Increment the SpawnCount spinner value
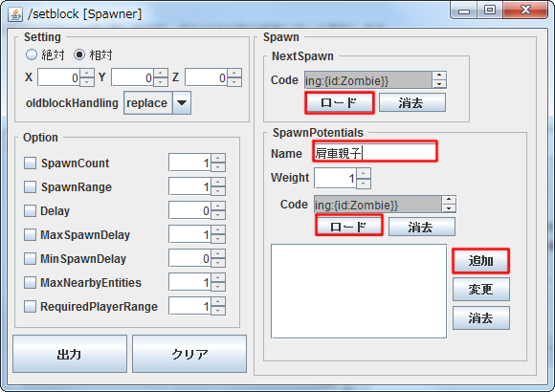 [x=218, y=159]
